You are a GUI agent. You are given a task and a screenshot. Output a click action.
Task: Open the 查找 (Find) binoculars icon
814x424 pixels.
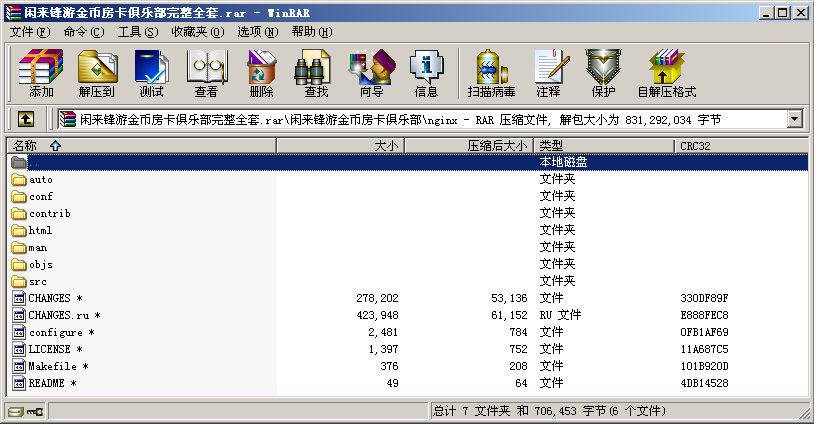pos(316,72)
